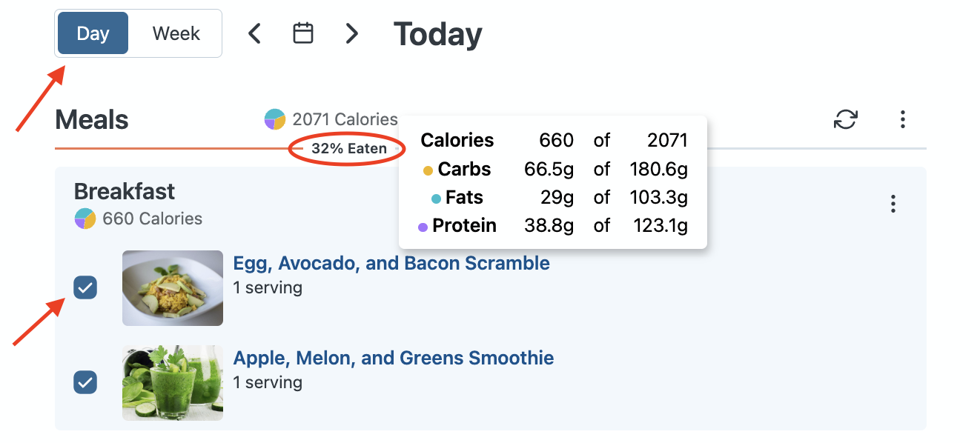Go to the next day arrow

tap(352, 33)
